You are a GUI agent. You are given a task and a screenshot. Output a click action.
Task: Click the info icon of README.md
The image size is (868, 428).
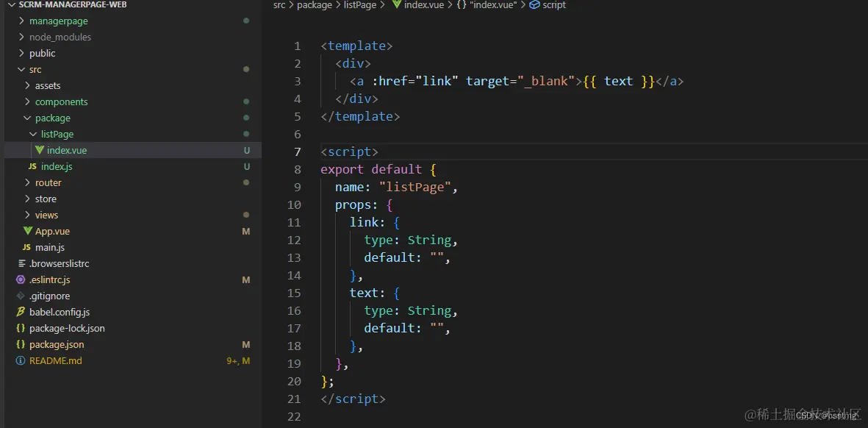pyautogui.click(x=21, y=360)
